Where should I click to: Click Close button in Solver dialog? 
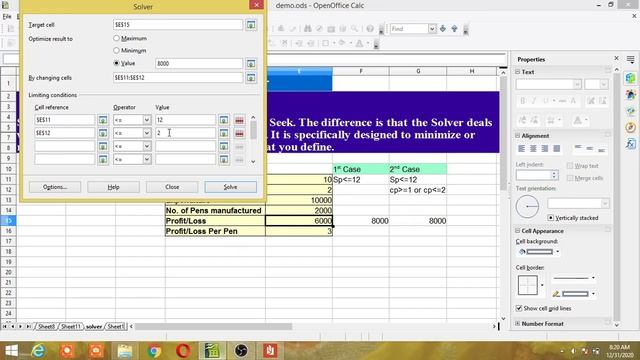coord(172,187)
